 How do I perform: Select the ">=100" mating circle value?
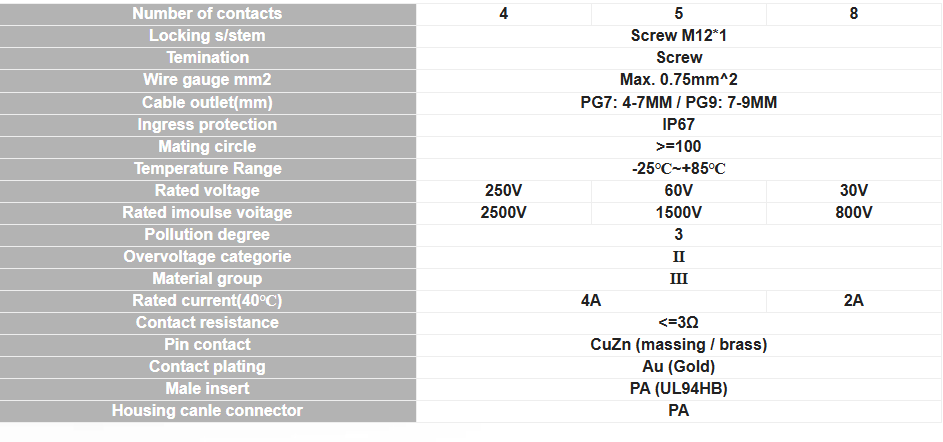(x=678, y=147)
